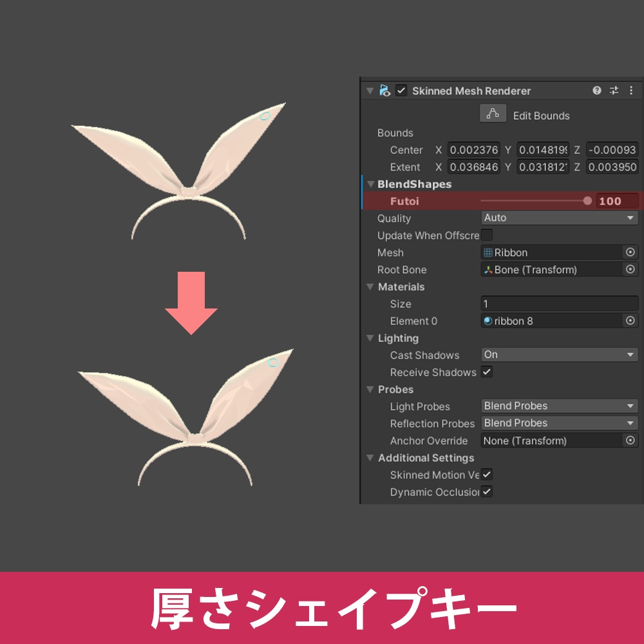The width and height of the screenshot is (644, 644).
Task: Uncheck the Skinned Mesh Renderer enabled checkbox
Action: (x=401, y=90)
